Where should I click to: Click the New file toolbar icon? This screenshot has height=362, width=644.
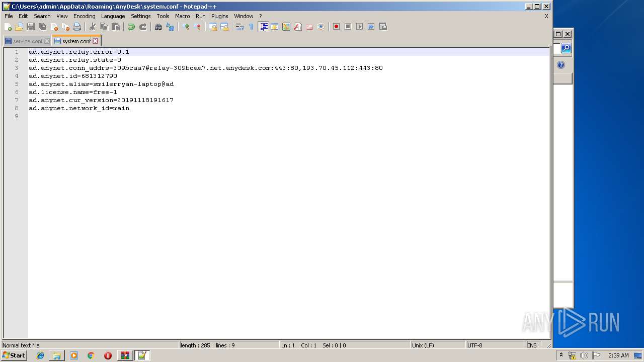click(x=8, y=27)
